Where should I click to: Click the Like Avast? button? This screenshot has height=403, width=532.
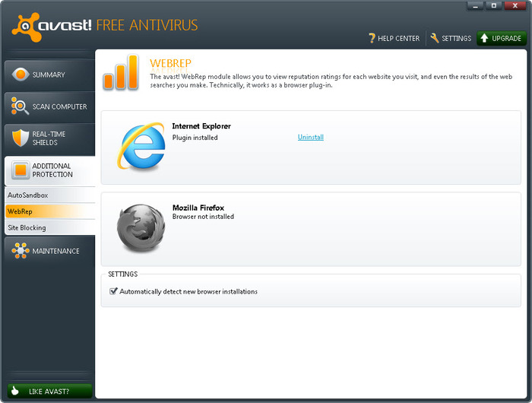tap(49, 391)
